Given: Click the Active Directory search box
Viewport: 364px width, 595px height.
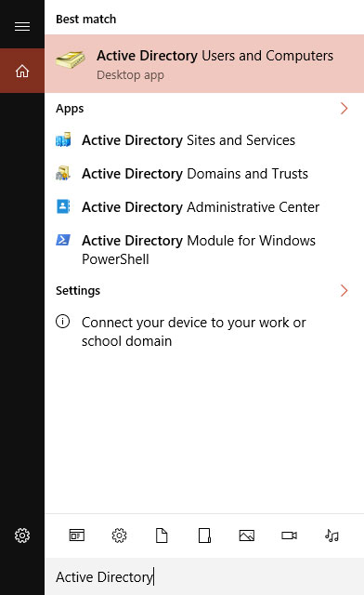Looking at the screenshot, I should pyautogui.click(x=204, y=576).
